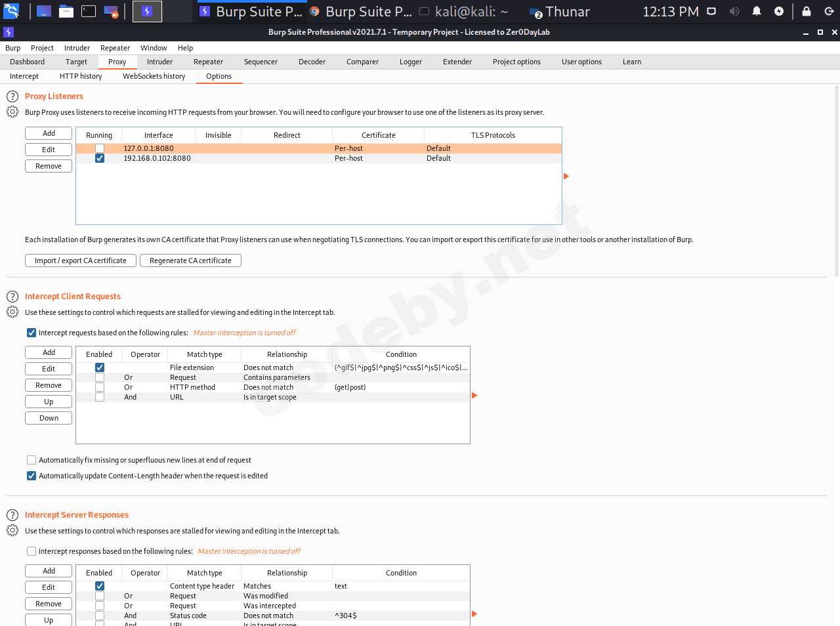Open the power manager tray icon
Viewport: 840px width, 626px height.
coord(779,11)
